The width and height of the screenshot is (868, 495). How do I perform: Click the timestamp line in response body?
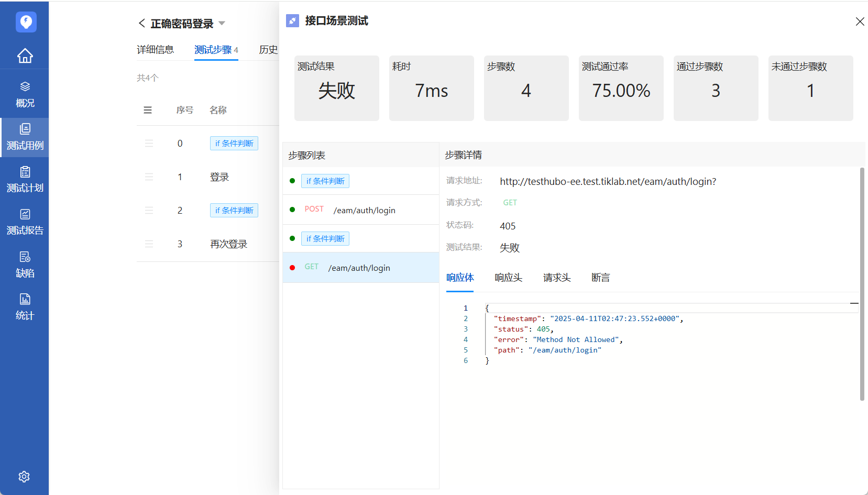pyautogui.click(x=588, y=318)
